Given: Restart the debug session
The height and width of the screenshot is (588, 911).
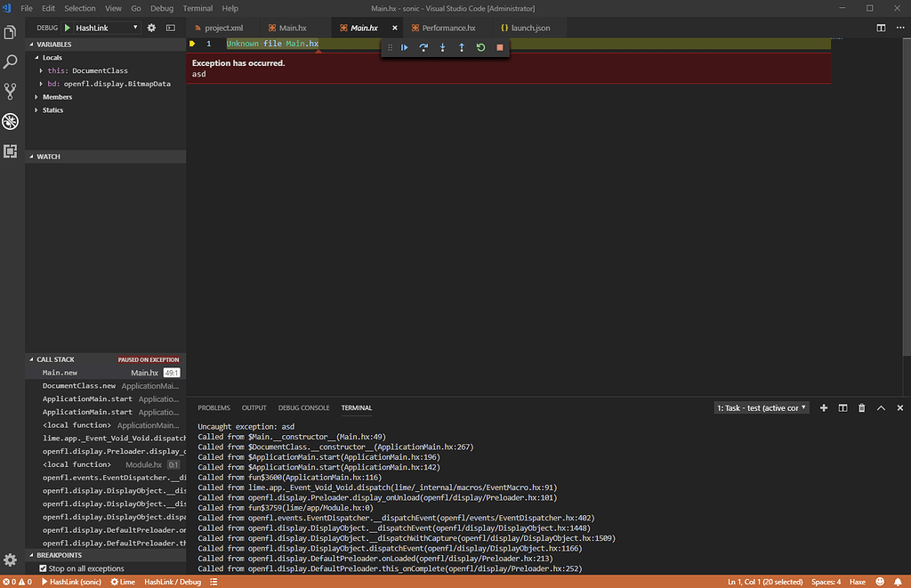Looking at the screenshot, I should [480, 47].
